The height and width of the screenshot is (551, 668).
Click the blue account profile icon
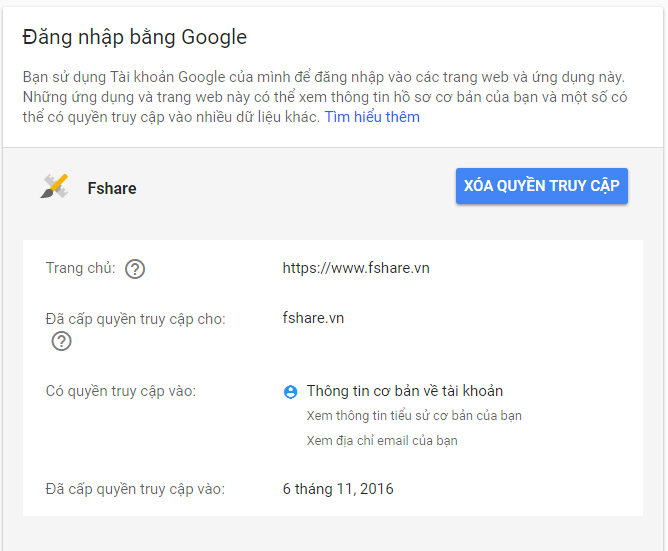[x=291, y=392]
